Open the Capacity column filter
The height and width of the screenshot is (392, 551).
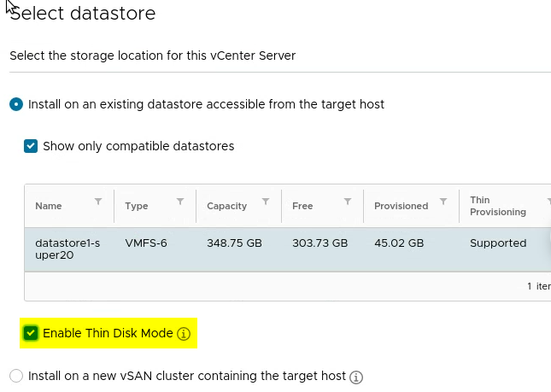point(266,202)
